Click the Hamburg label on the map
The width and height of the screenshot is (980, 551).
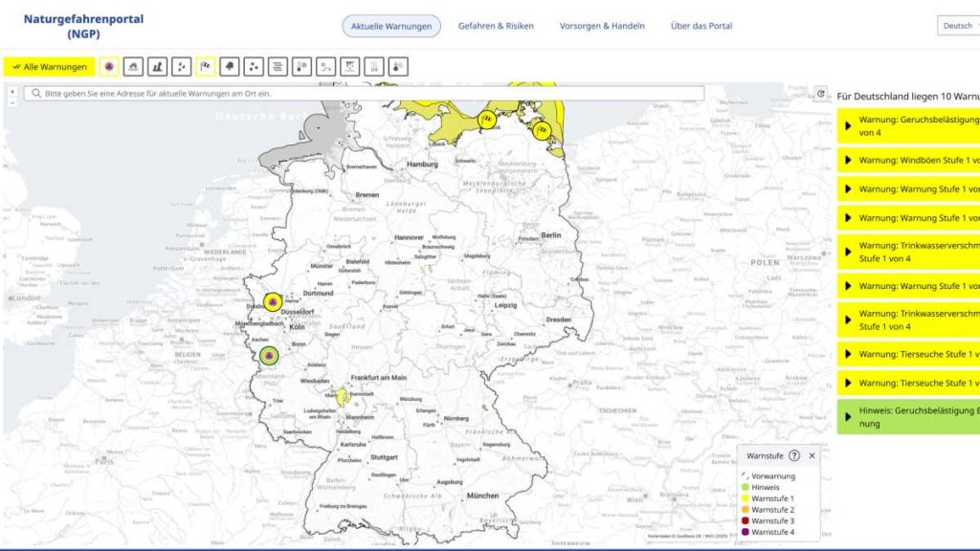pos(422,165)
